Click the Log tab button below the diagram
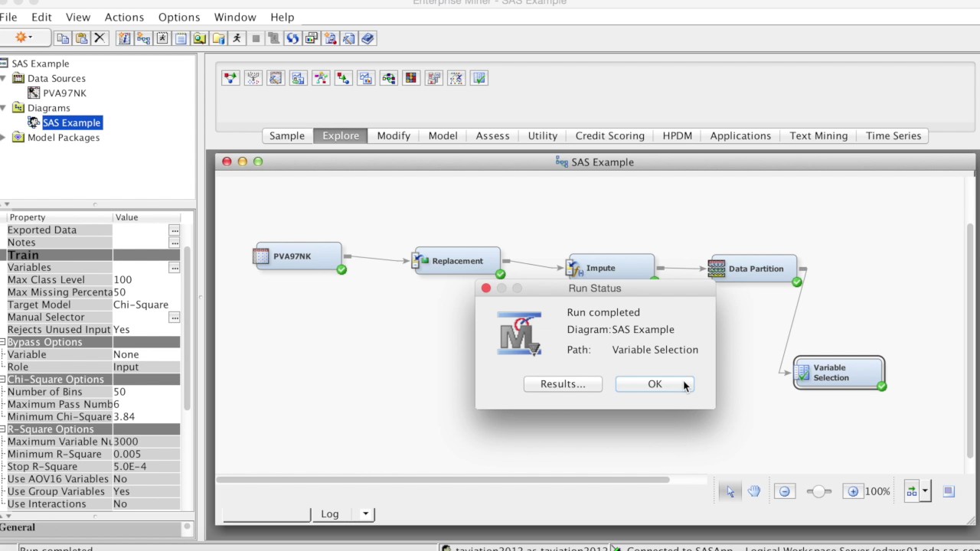Viewport: 980px width, 551px height. click(330, 514)
